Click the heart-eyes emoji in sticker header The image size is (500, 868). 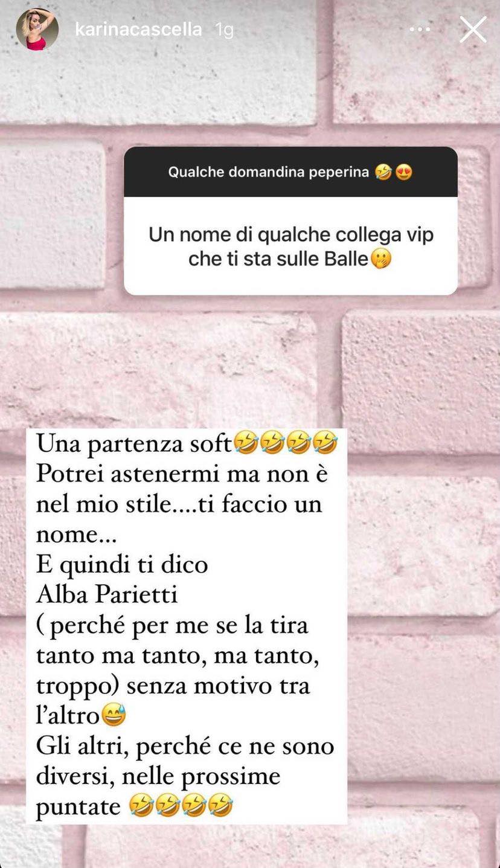404,173
